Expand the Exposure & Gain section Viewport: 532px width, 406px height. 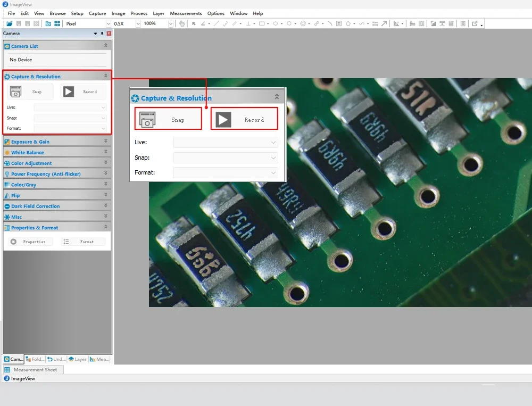(x=105, y=141)
